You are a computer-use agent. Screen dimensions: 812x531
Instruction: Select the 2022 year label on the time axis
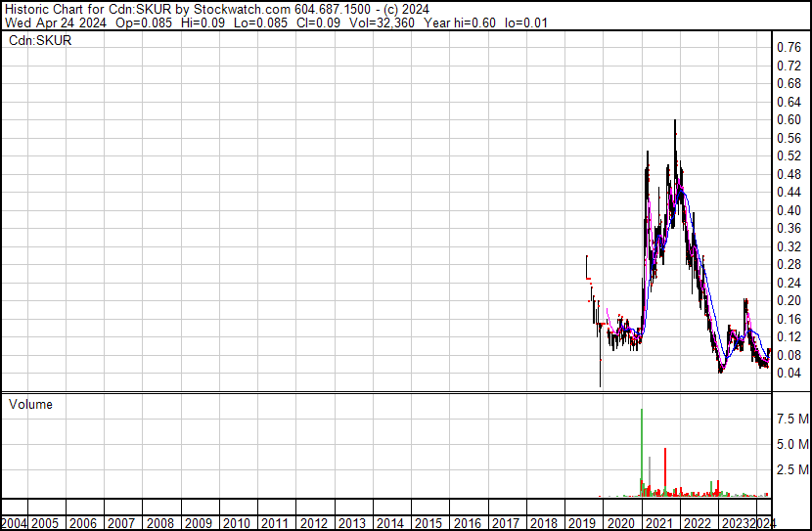point(698,523)
